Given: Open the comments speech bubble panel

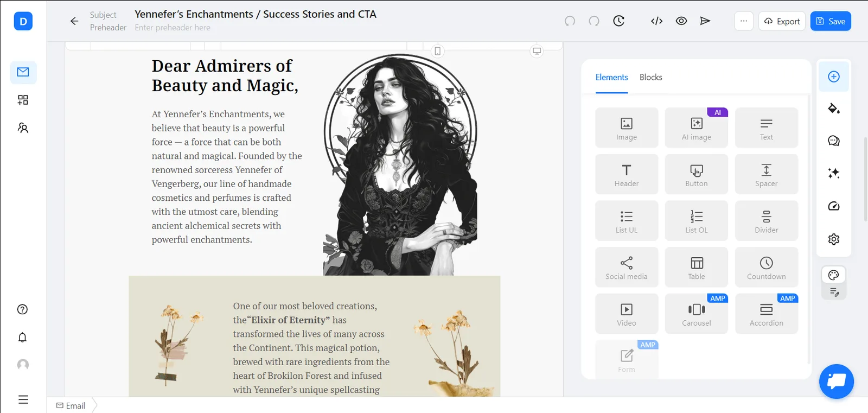Looking at the screenshot, I should [834, 141].
